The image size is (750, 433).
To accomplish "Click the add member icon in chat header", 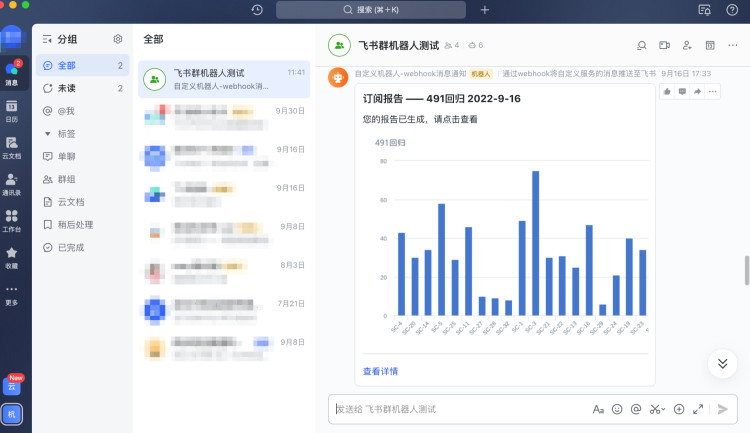I will [x=687, y=45].
